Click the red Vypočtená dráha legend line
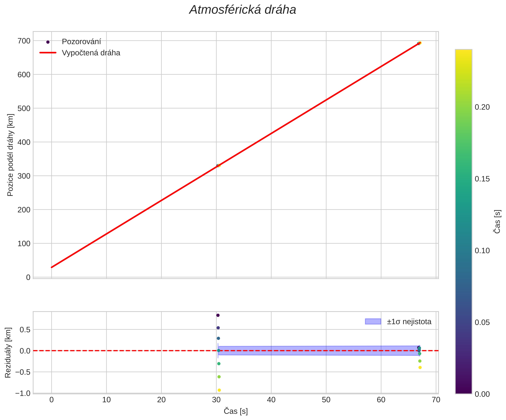Image resolution: width=506 pixels, height=420 pixels. (48, 53)
